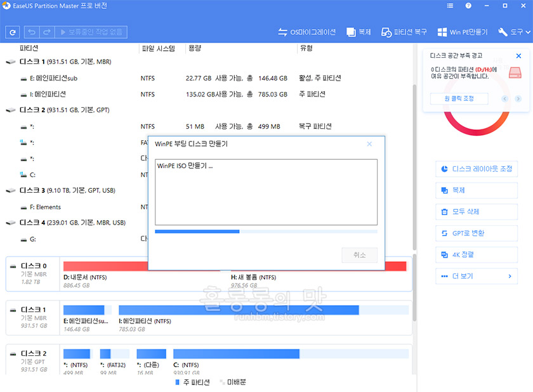Select C: NTFS partition bar in the disk map
Screen dimensions: 533x392
pyautogui.click(x=291, y=353)
